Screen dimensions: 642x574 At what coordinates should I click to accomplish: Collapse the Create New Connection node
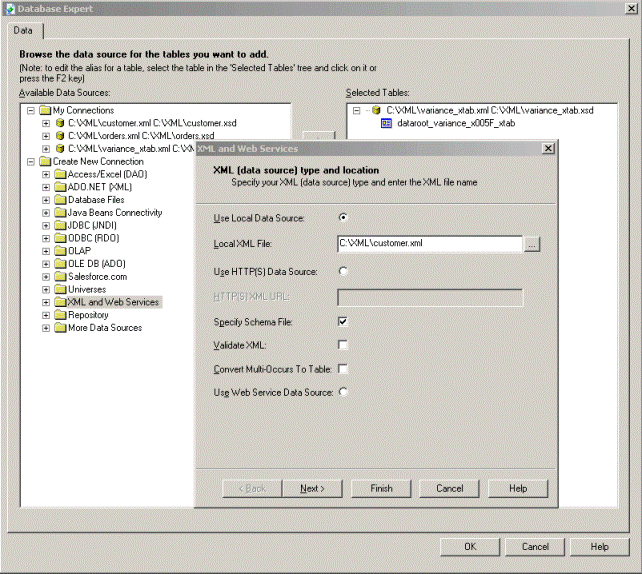click(x=31, y=162)
